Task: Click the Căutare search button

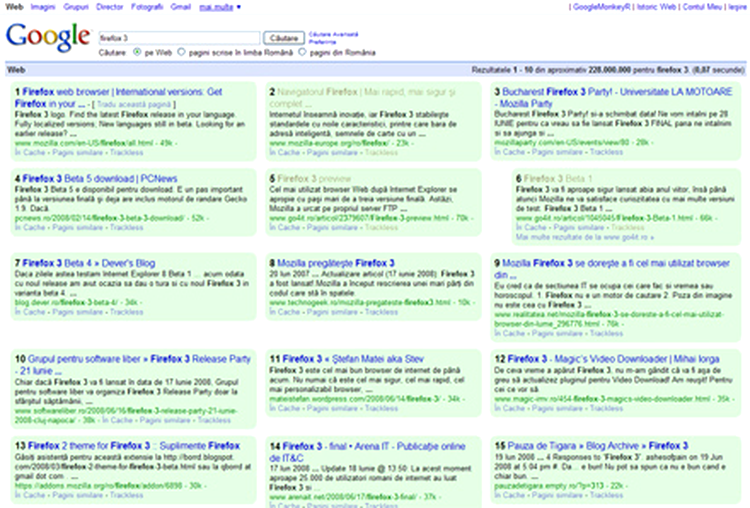Action: pyautogui.click(x=284, y=38)
